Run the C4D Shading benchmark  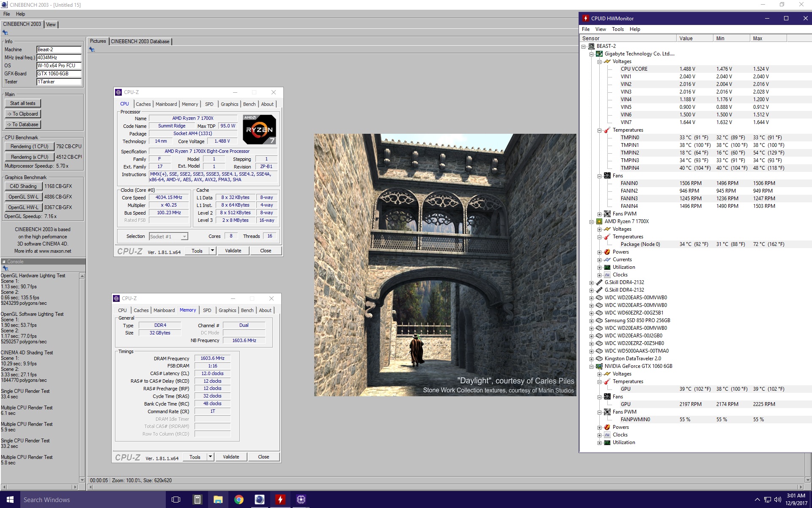click(23, 186)
